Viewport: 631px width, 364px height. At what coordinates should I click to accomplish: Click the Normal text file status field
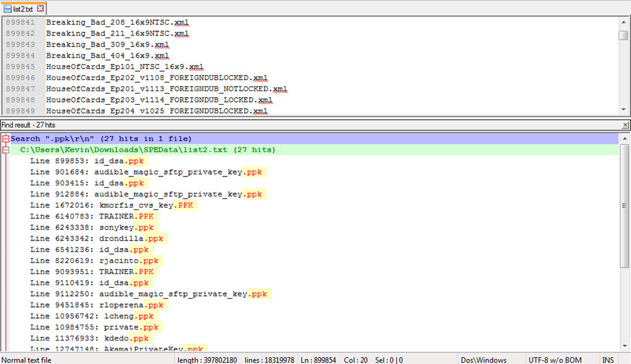click(x=27, y=360)
